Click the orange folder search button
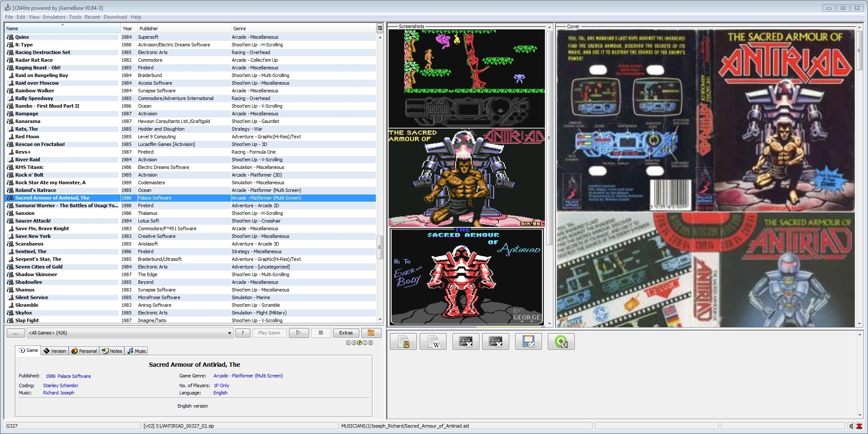 tap(371, 333)
